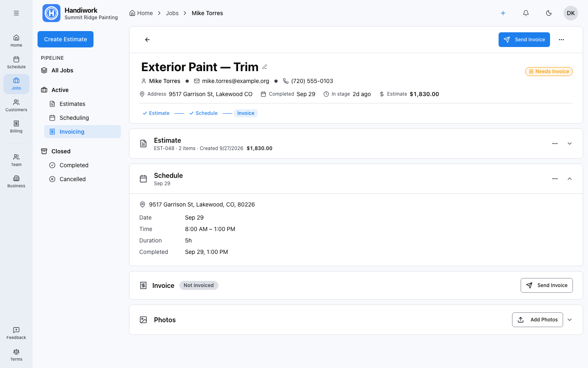Click the Invoice stage step

pyautogui.click(x=246, y=113)
